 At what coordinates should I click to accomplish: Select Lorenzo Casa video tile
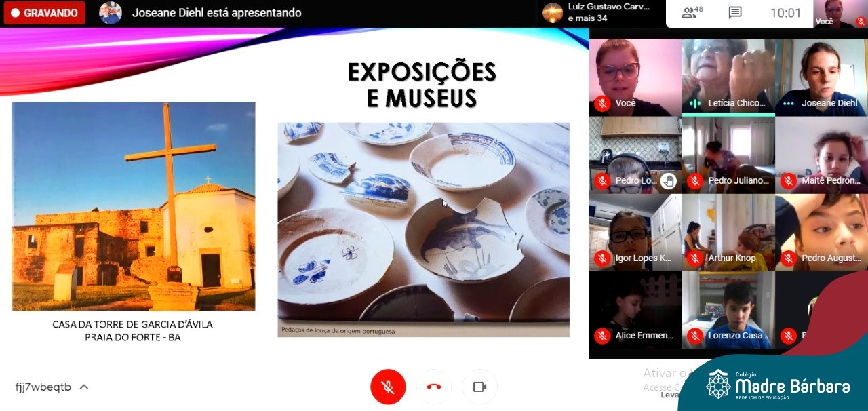(728, 309)
